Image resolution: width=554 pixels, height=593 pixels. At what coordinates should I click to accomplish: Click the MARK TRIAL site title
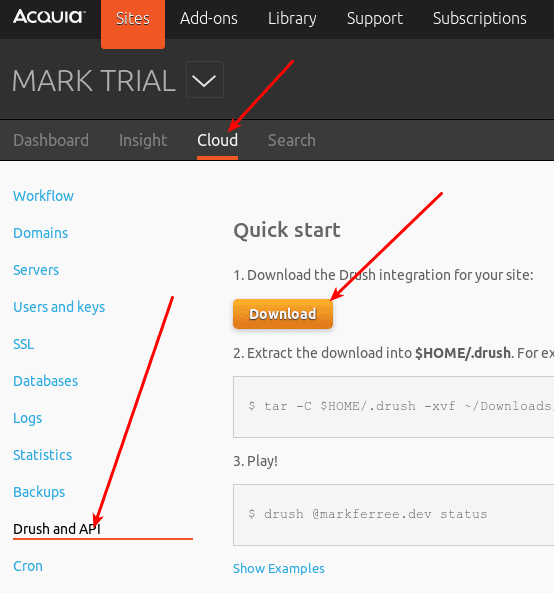94,81
